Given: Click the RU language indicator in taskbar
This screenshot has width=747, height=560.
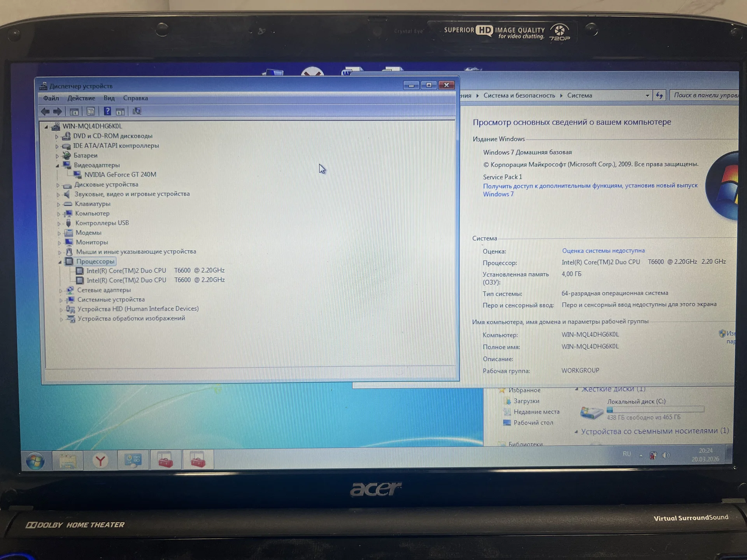Looking at the screenshot, I should click(x=627, y=454).
